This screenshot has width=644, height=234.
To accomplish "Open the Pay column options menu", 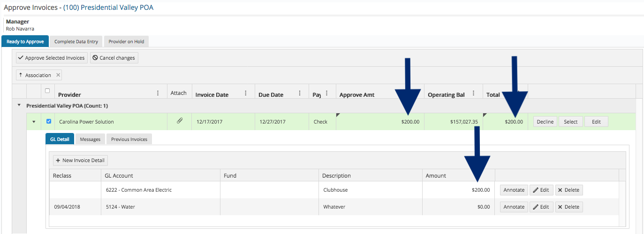I will point(326,94).
